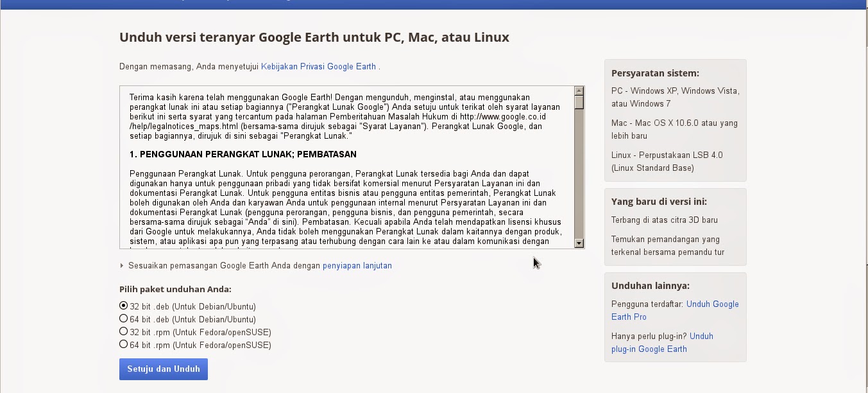Screen dimensions: 868x393
Task: Open Kebijakan Privasi Google Earth link
Action: (x=318, y=67)
